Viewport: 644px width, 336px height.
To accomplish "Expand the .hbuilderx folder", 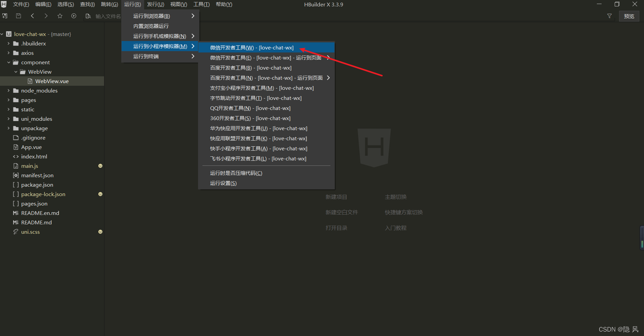I will click(9, 43).
